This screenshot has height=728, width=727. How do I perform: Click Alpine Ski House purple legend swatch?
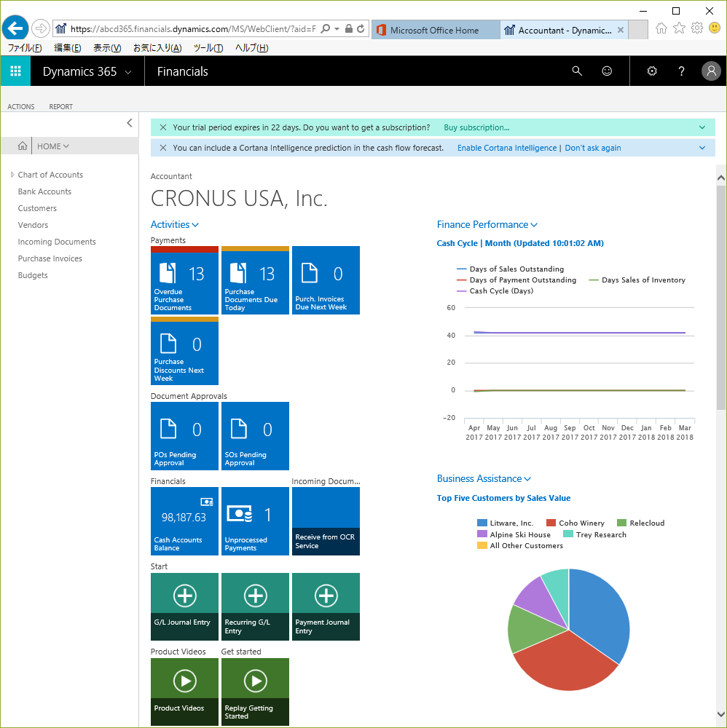coord(482,534)
